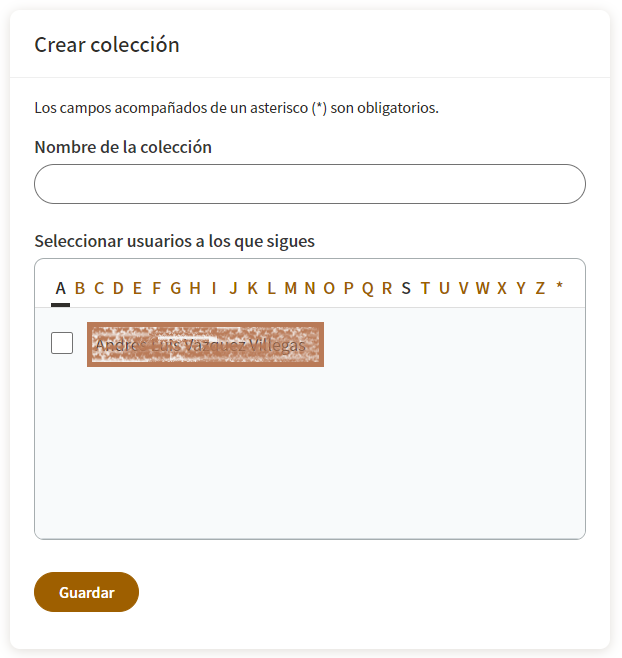Check the user checkbox in the list

point(62,343)
